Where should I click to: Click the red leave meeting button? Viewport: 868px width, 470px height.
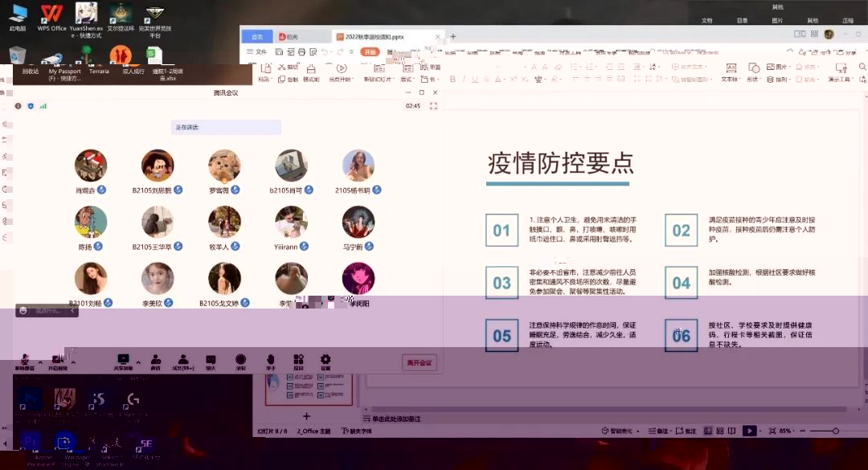(419, 362)
